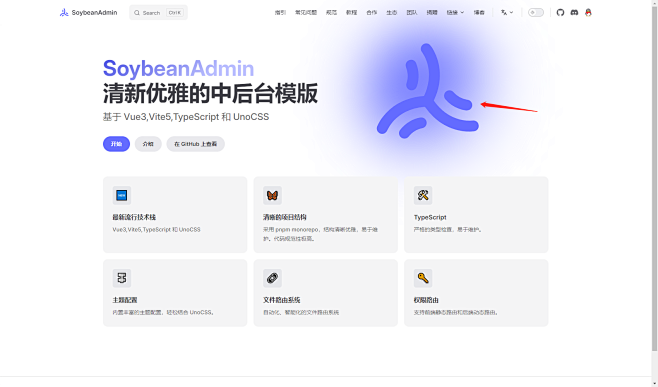Click the theme configuration card icon
The width and height of the screenshot is (658, 387).
coord(122,278)
